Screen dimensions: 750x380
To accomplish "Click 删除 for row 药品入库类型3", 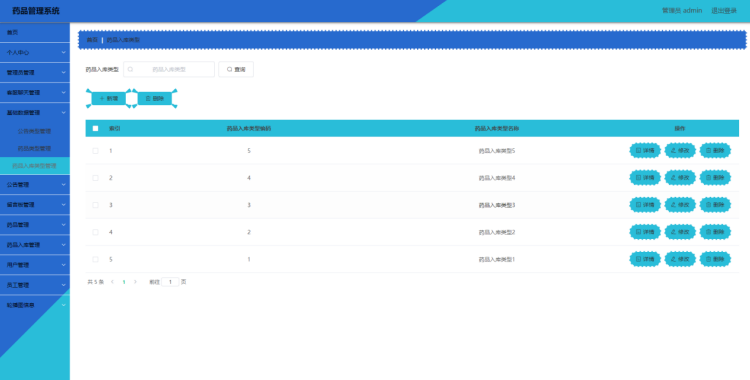I will [x=716, y=205].
